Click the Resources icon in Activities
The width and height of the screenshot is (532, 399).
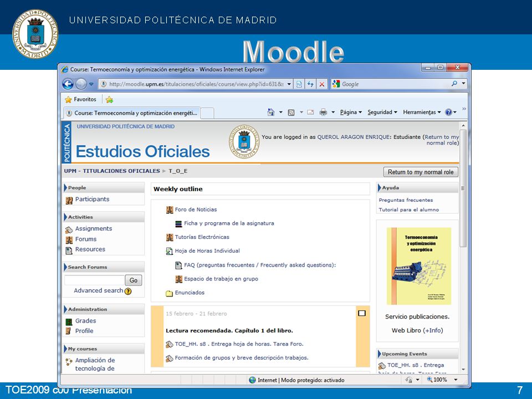coord(69,250)
